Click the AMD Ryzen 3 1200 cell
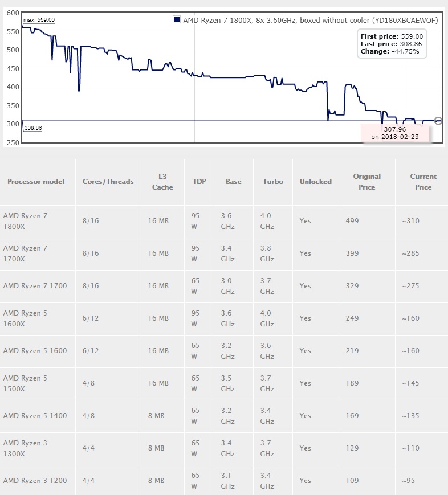 tap(35, 480)
